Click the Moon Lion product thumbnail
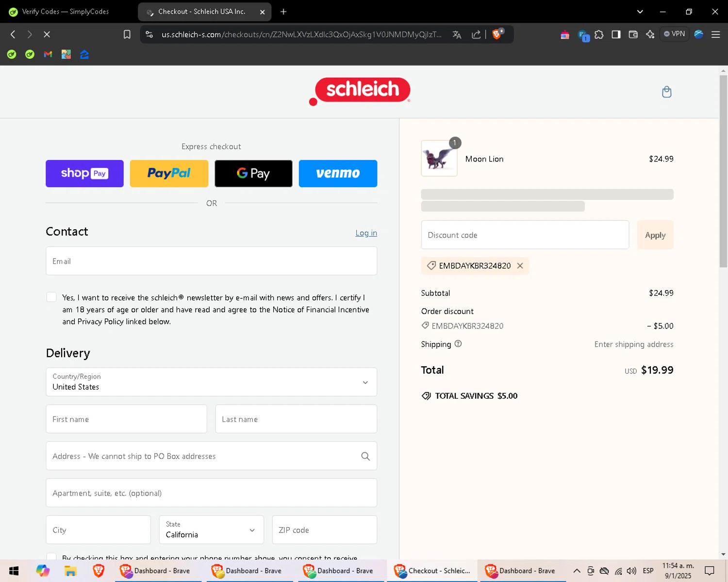728x582 pixels. click(439, 158)
